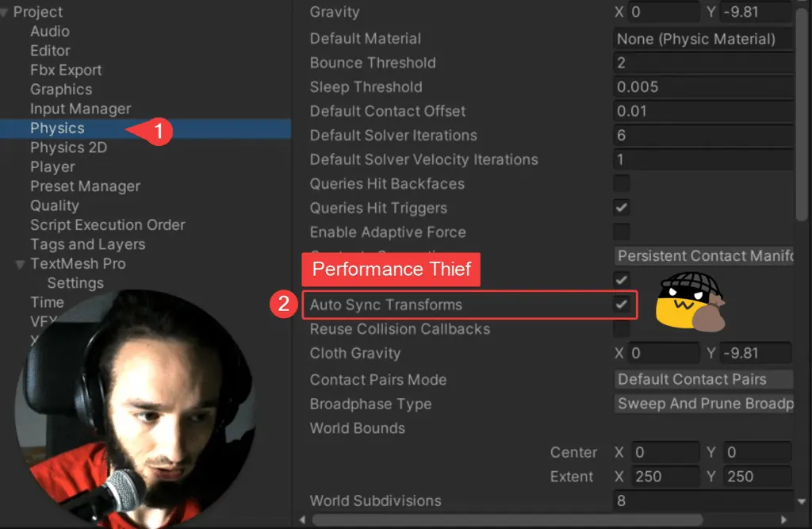Select Physics 2D settings category

68,148
